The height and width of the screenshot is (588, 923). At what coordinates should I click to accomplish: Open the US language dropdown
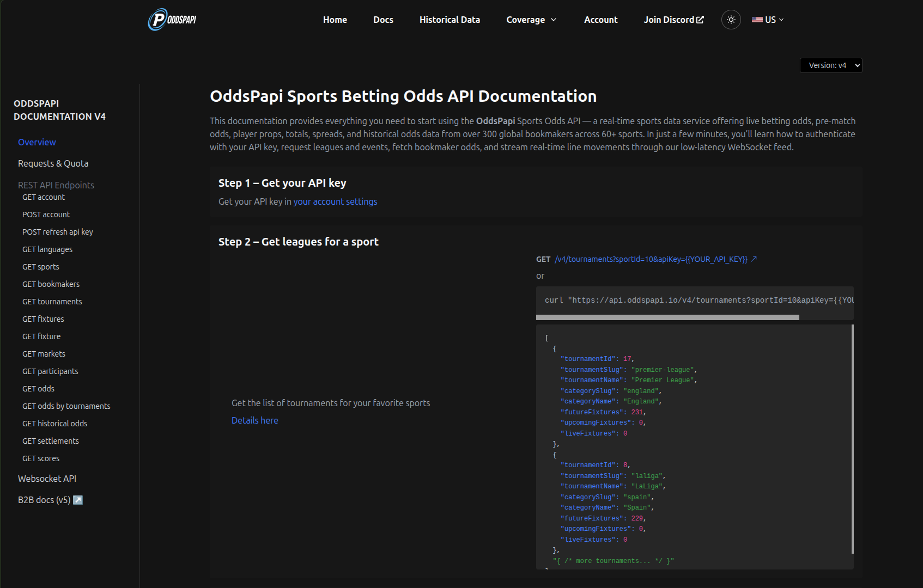pos(768,20)
